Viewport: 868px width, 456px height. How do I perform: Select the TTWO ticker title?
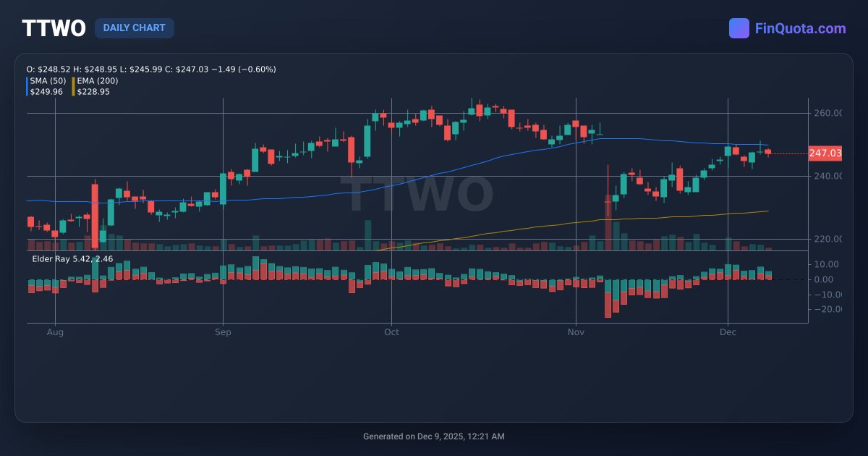(x=53, y=28)
